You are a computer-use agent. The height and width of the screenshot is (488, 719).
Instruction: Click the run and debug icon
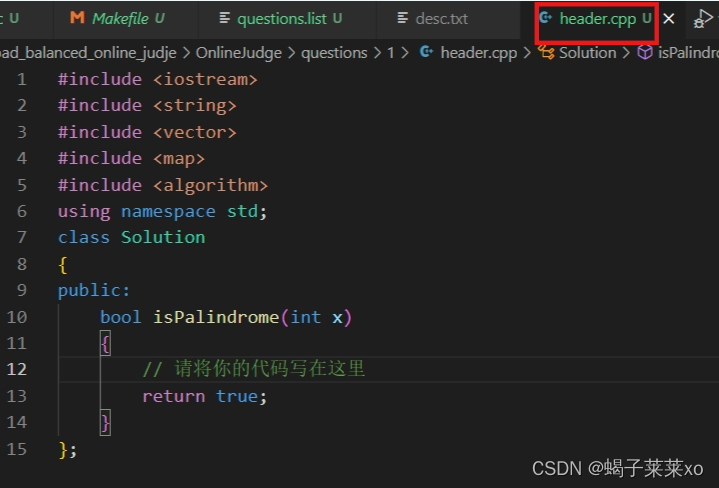[703, 19]
